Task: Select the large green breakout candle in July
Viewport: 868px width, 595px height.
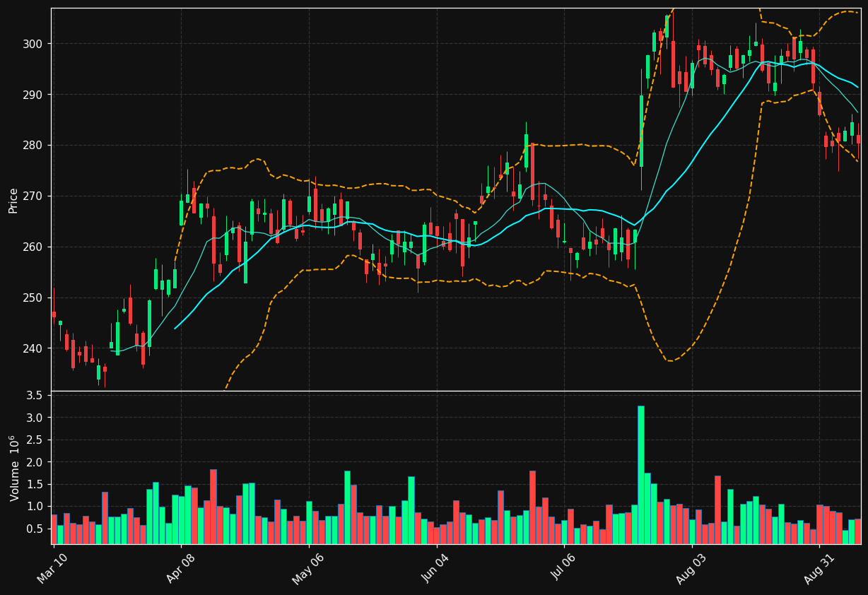Action: click(x=641, y=131)
